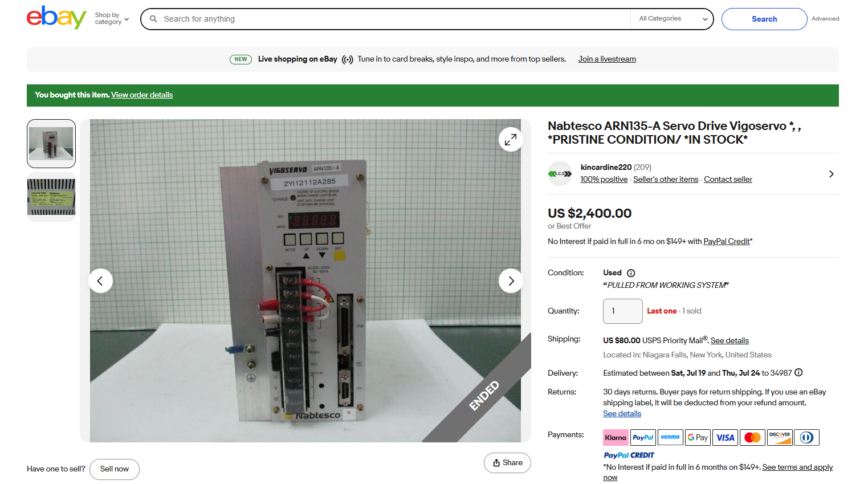Open delivery estimate info icon
Image resolution: width=868 pixels, height=484 pixels.
(798, 373)
